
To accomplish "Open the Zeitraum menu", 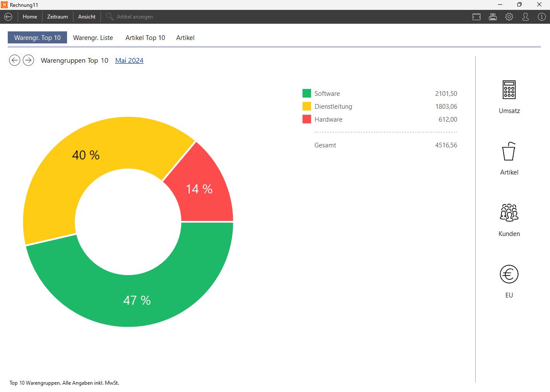I will (58, 17).
